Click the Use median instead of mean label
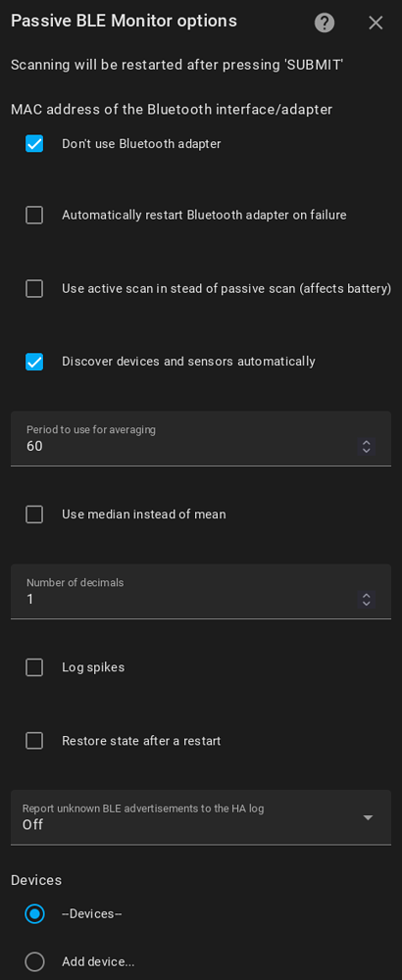 click(x=144, y=514)
